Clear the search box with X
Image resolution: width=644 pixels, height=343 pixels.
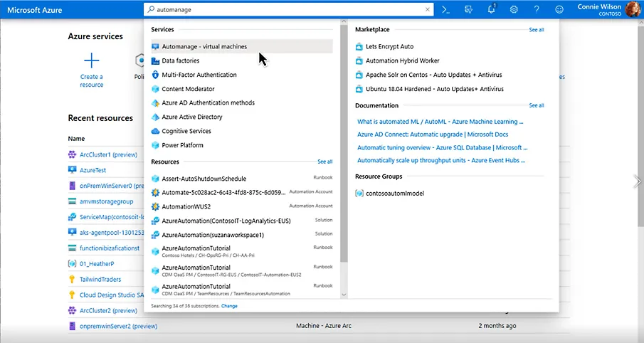pos(428,10)
